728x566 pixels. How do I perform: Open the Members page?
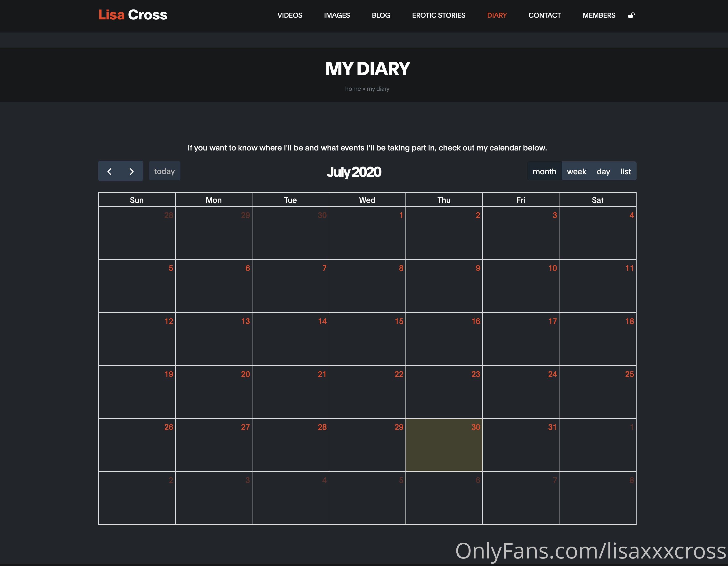[x=599, y=15]
